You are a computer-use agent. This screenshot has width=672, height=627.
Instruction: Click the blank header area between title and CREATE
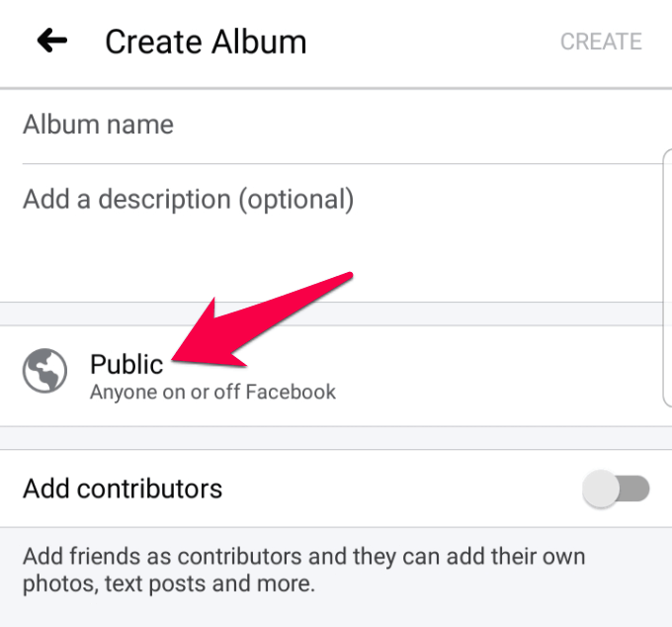coord(435,42)
